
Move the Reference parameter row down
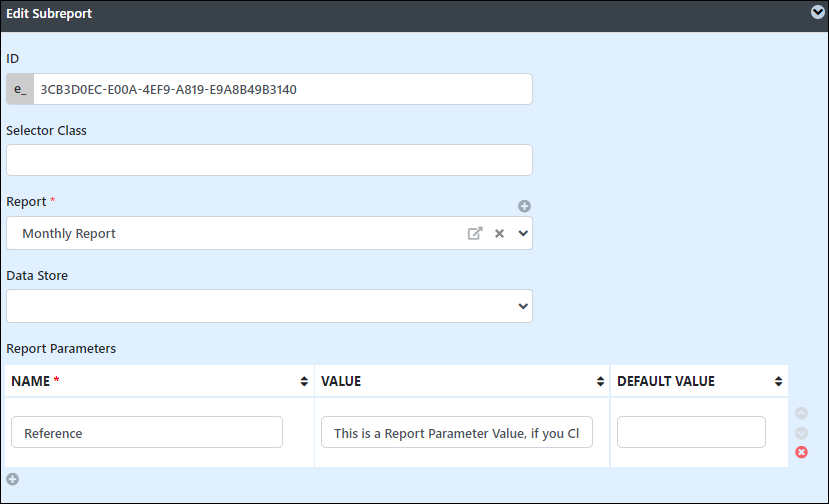pyautogui.click(x=802, y=433)
